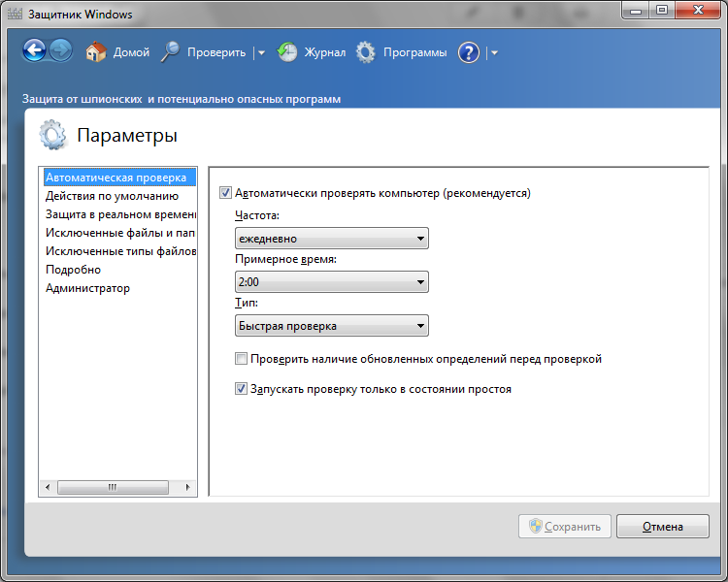
Task: Select Действия по умолчанию in the list
Action: [x=112, y=196]
